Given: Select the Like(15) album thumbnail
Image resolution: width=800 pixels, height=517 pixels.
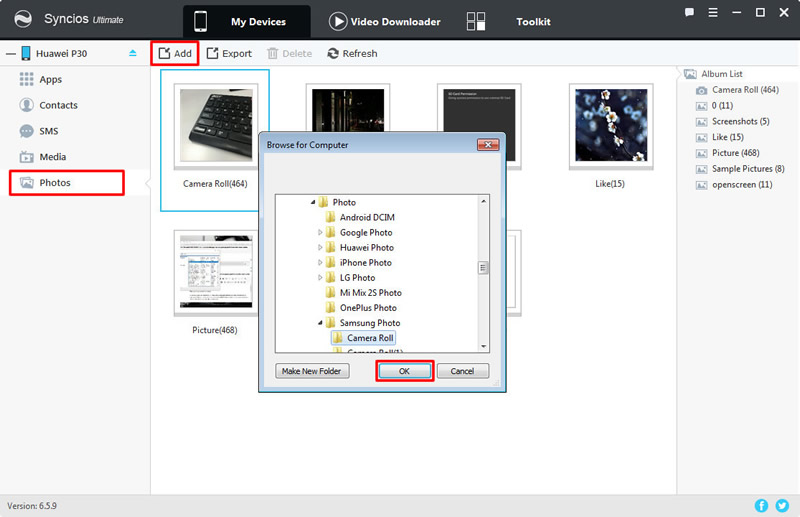Looking at the screenshot, I should (611, 127).
